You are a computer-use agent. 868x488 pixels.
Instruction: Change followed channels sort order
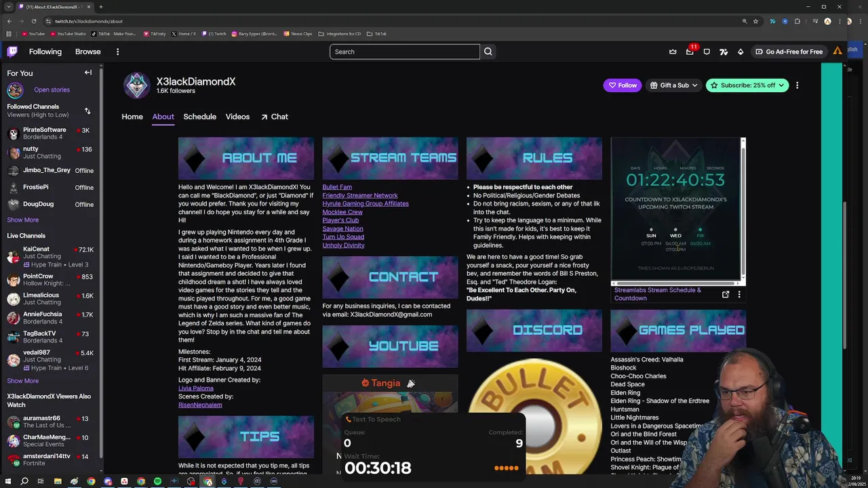coord(87,110)
